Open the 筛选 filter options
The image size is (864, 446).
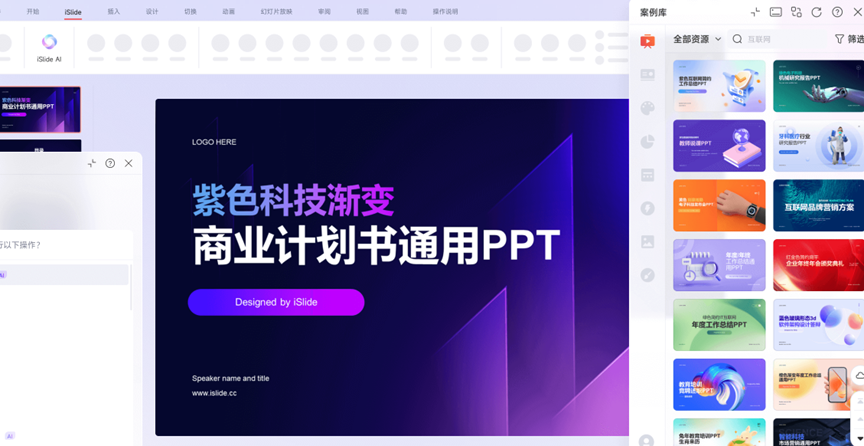(849, 39)
